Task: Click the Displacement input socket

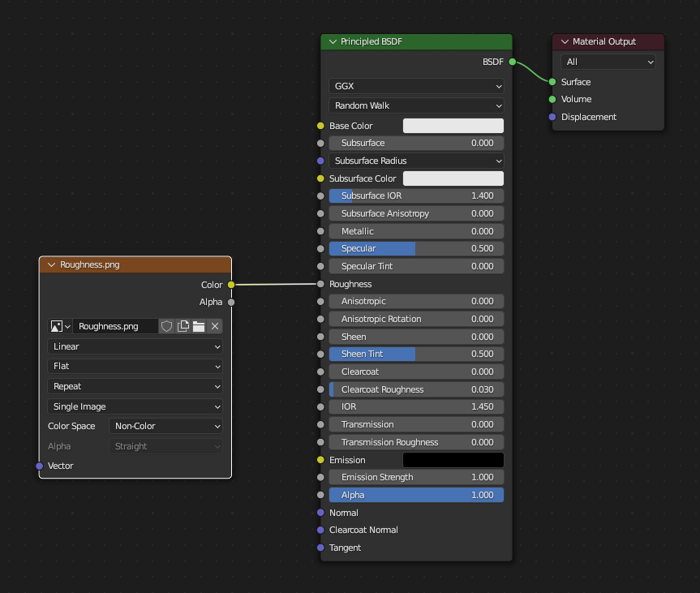Action: click(552, 117)
